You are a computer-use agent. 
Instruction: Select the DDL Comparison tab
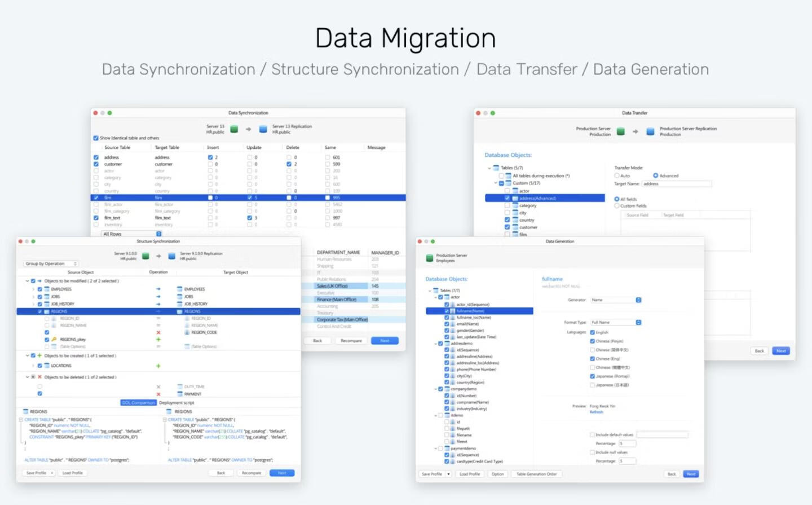[x=138, y=402]
